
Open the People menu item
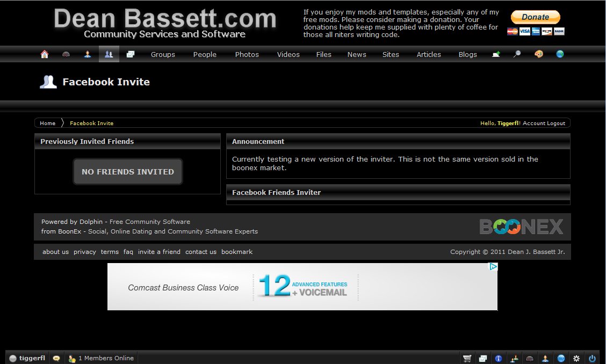(205, 54)
